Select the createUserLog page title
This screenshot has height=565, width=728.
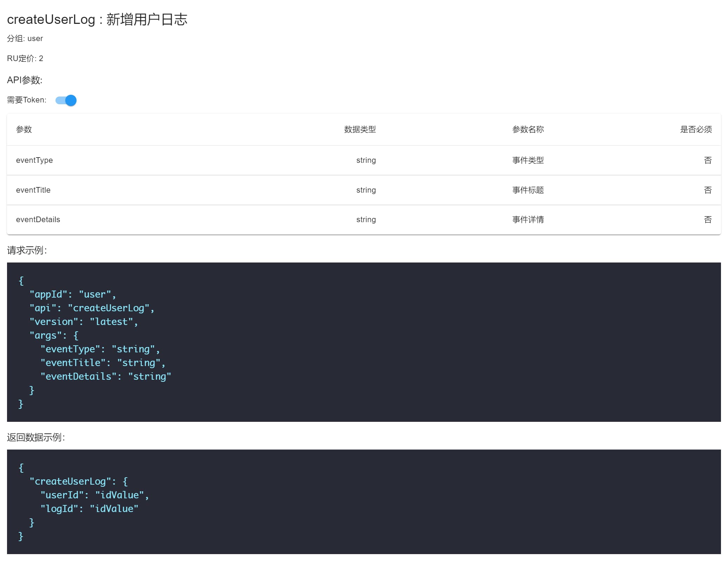[x=97, y=19]
